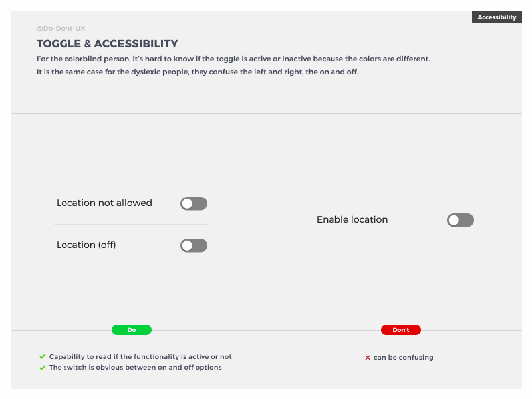Image resolution: width=532 pixels, height=399 pixels.
Task: Select the 'Location not allowed' text label
Action: tap(104, 203)
